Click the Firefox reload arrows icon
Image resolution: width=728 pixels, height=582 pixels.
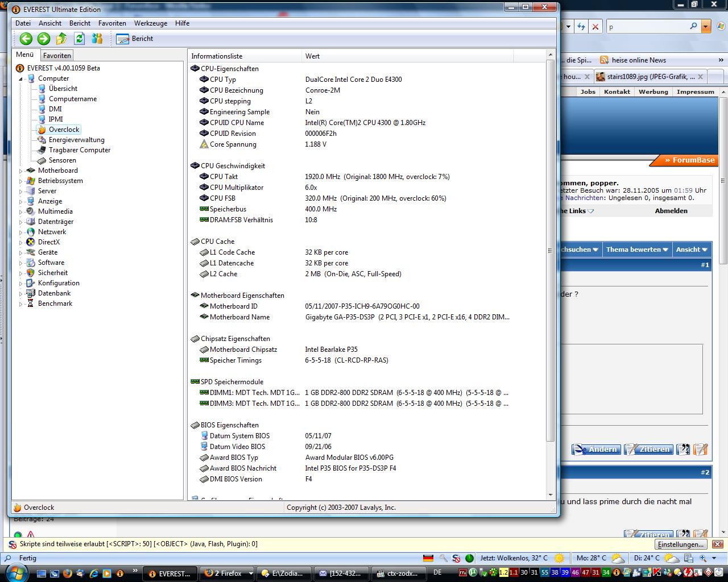pyautogui.click(x=581, y=26)
